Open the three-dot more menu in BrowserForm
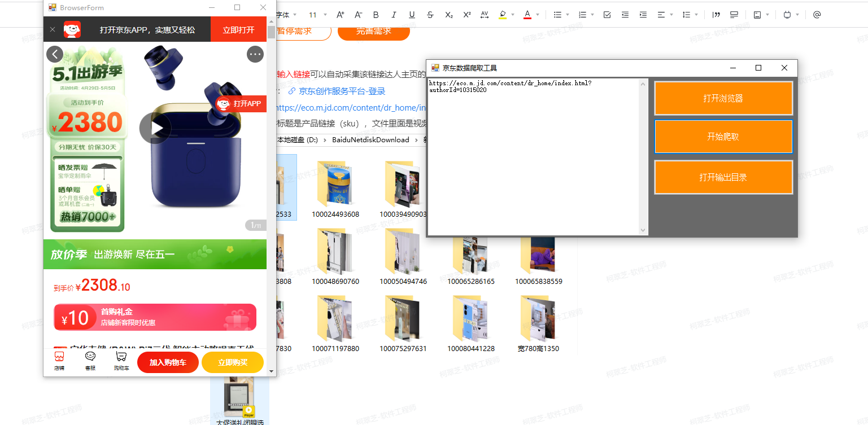The image size is (868, 425). pyautogui.click(x=255, y=54)
